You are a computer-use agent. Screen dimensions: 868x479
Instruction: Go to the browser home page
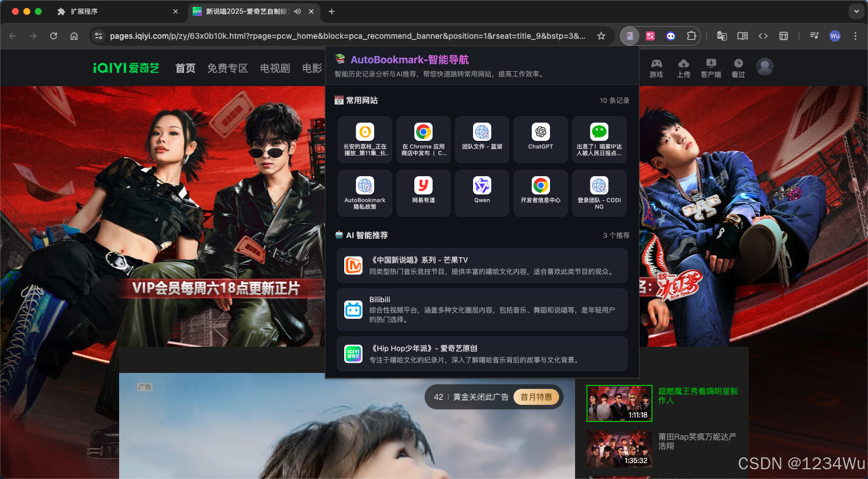pyautogui.click(x=74, y=36)
